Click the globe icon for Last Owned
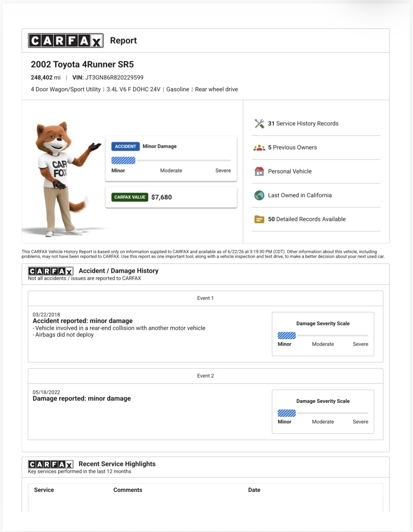Viewport: 413px width, 532px height. [x=259, y=195]
